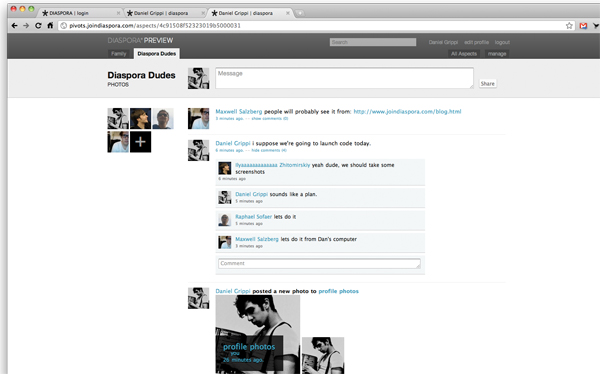Open the All Aspects view
This screenshot has width=600, height=374.
(464, 54)
